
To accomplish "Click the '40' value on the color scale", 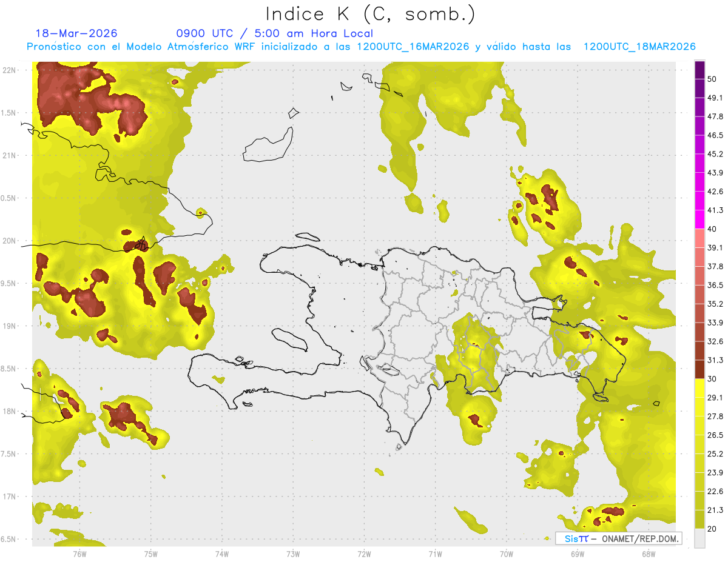I will [712, 229].
